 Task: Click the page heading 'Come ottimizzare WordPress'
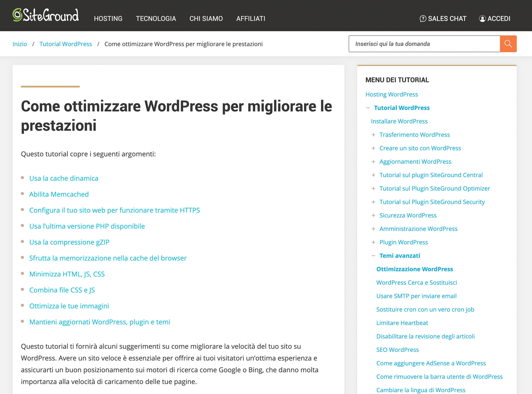click(176, 116)
